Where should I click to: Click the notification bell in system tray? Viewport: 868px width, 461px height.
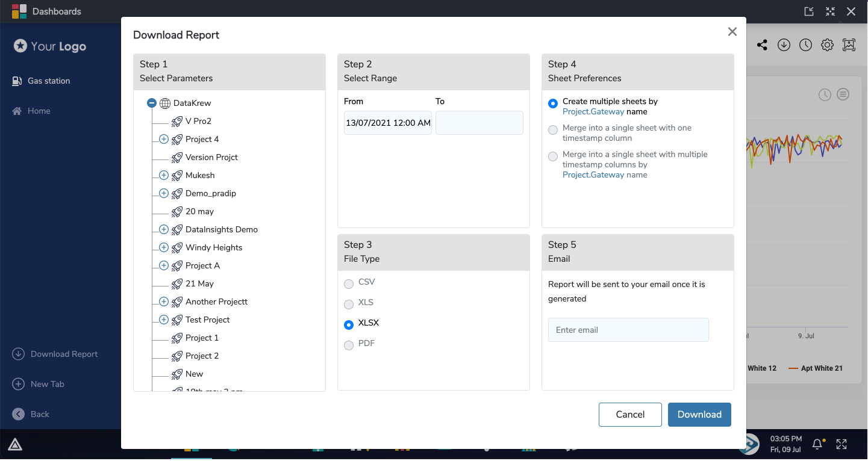(x=817, y=444)
